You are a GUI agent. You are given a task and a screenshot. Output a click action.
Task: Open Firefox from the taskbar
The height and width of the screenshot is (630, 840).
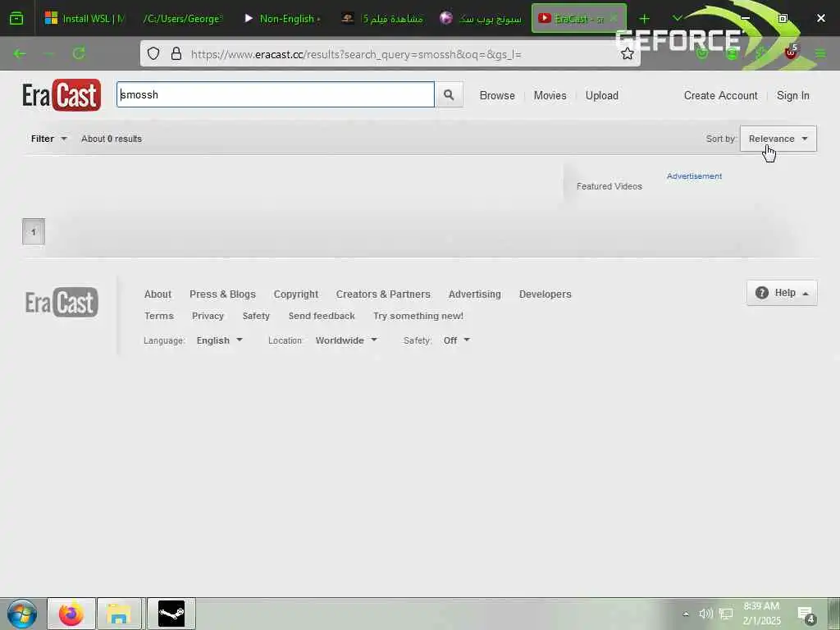click(71, 614)
